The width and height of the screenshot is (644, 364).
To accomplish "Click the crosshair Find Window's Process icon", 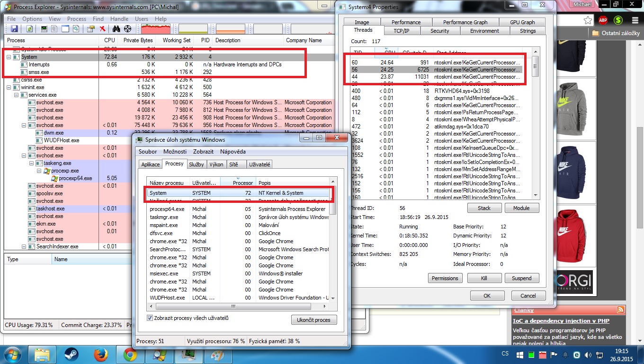I will click(x=127, y=29).
